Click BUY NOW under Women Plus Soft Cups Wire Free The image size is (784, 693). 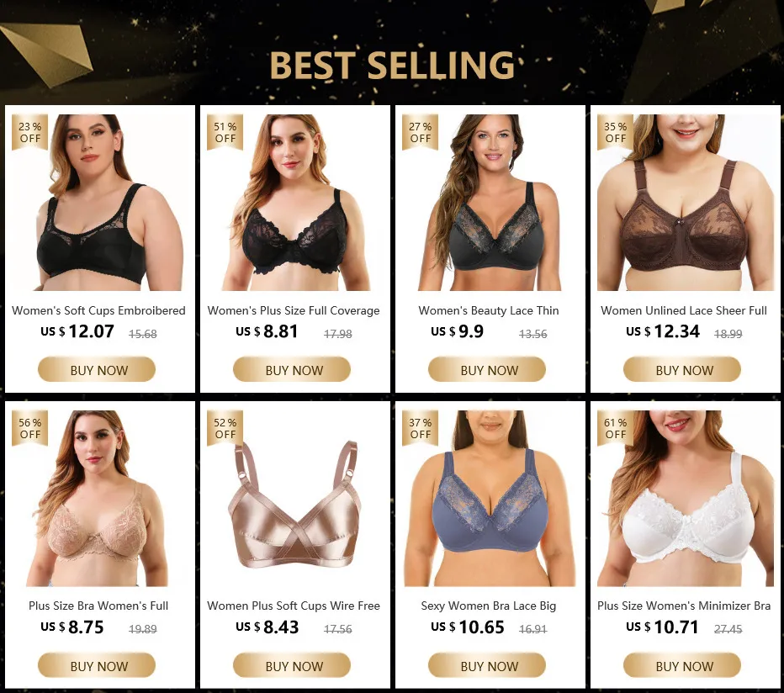(292, 665)
